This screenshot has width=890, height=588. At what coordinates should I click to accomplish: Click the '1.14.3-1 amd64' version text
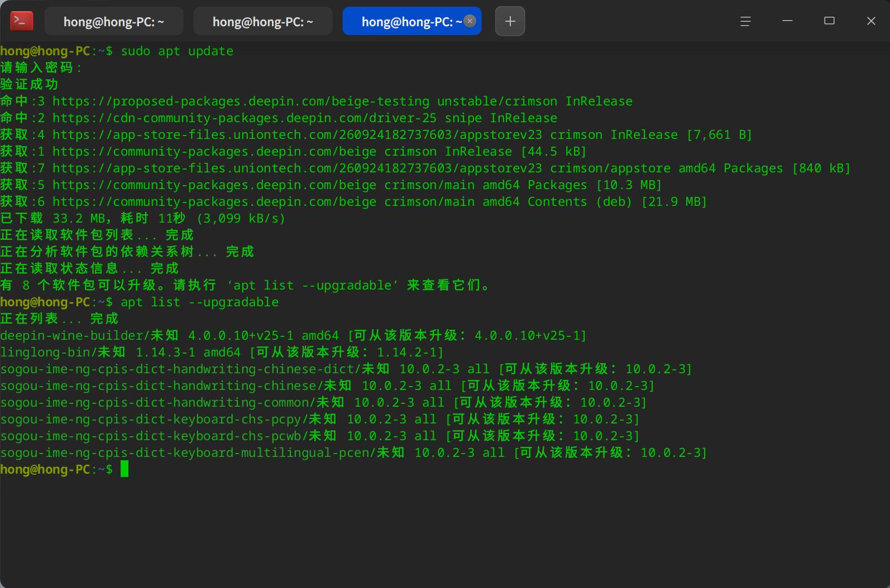click(188, 352)
